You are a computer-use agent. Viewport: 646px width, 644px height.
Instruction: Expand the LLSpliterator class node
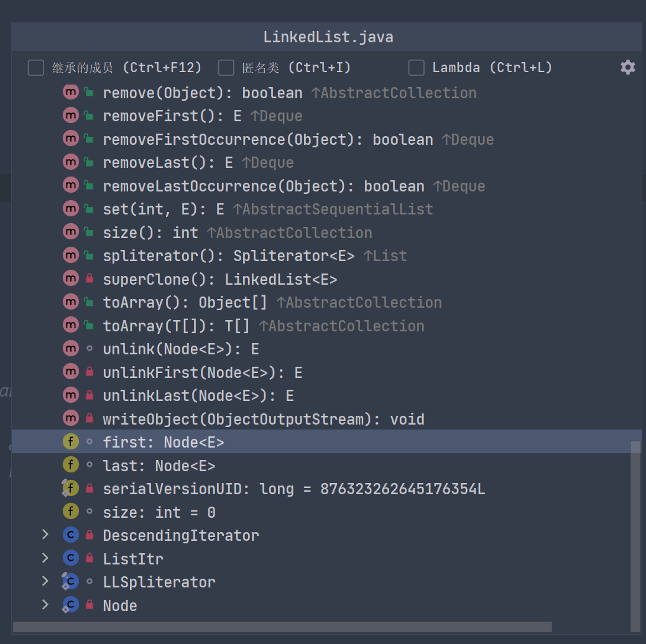[45, 582]
